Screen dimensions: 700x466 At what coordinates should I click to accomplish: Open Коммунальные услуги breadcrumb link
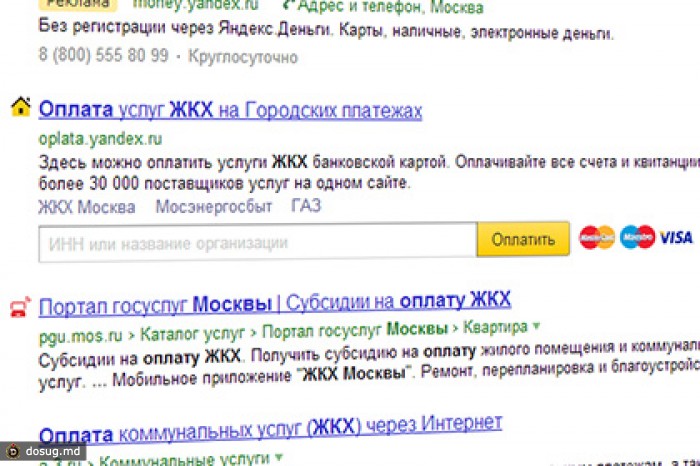click(x=184, y=459)
